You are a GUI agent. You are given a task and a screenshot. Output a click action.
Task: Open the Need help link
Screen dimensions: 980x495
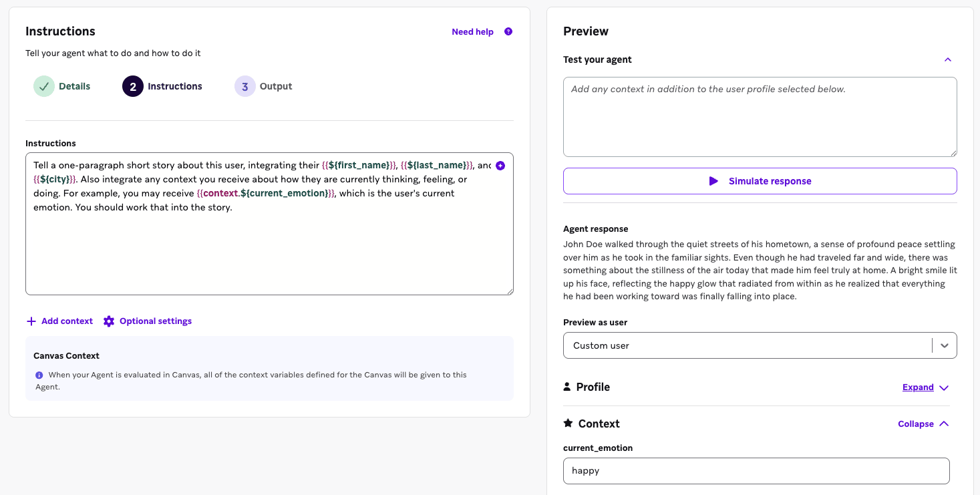(472, 31)
